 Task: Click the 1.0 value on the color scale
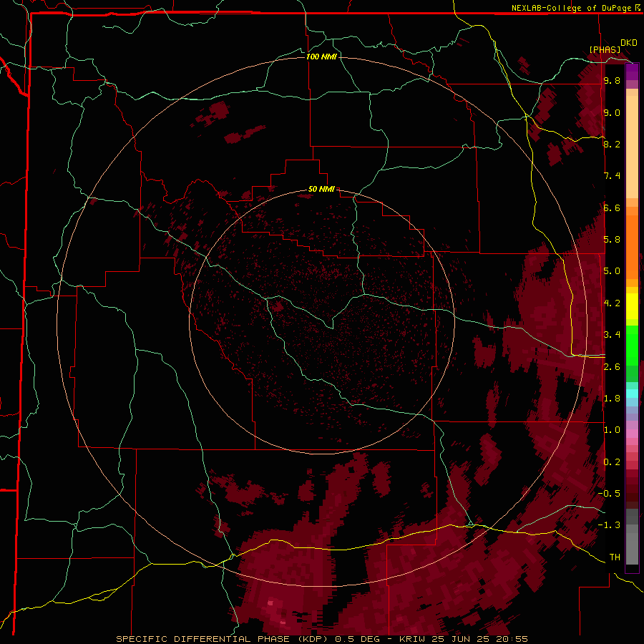[x=612, y=430]
